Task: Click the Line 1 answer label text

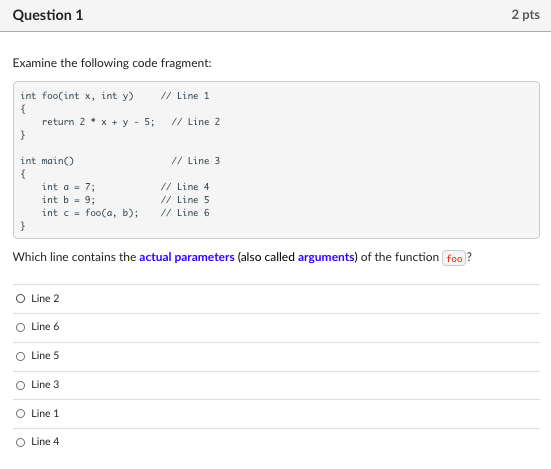Action: [45, 413]
